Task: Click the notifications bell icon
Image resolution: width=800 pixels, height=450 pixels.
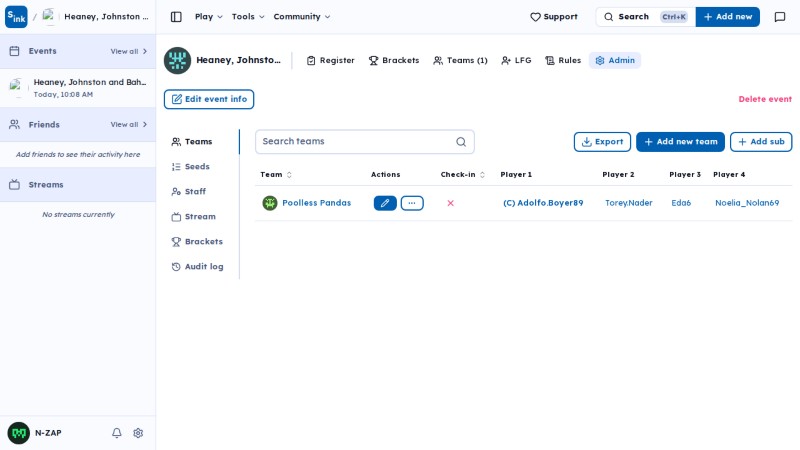Action: coord(117,433)
